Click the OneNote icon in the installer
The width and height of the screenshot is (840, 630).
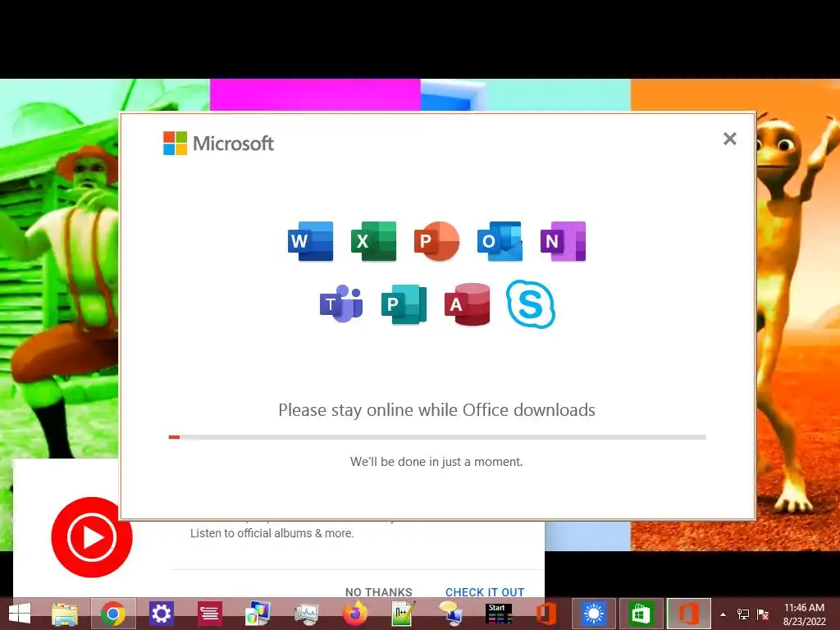tap(563, 241)
